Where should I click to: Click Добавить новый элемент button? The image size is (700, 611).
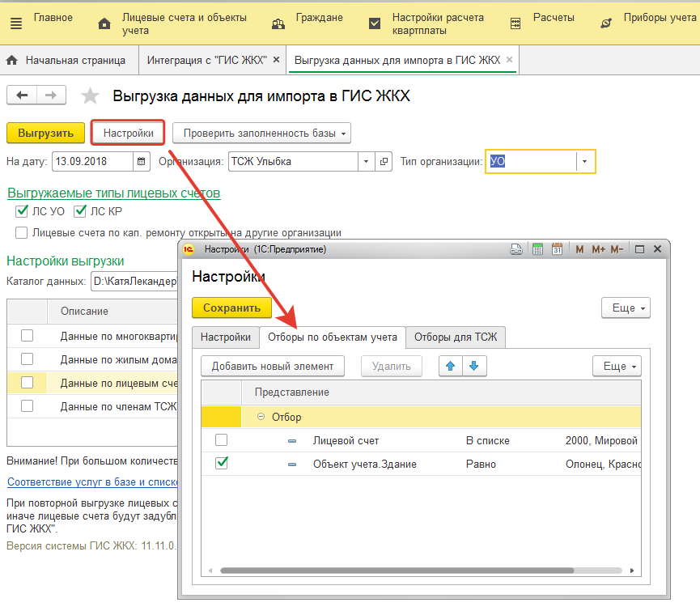[x=273, y=366]
